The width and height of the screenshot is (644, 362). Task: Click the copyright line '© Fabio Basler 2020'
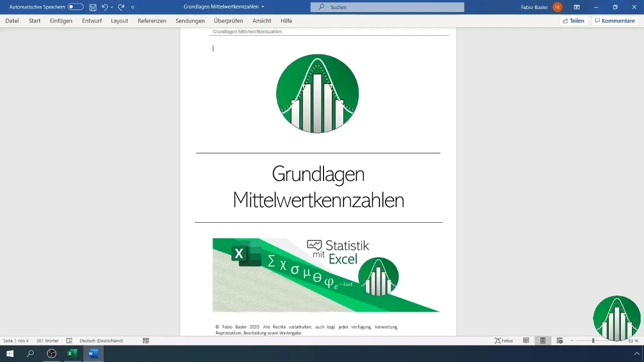pos(306,330)
